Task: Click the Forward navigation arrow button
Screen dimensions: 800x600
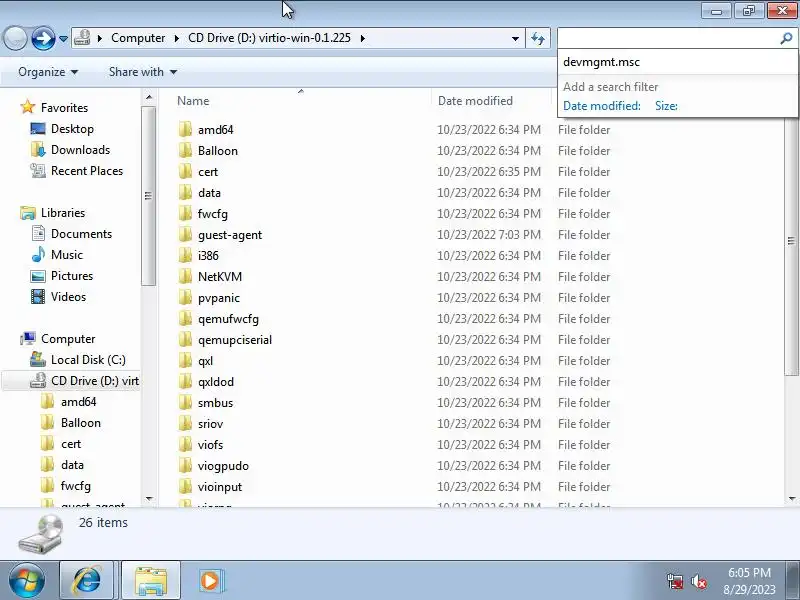Action: pos(43,38)
